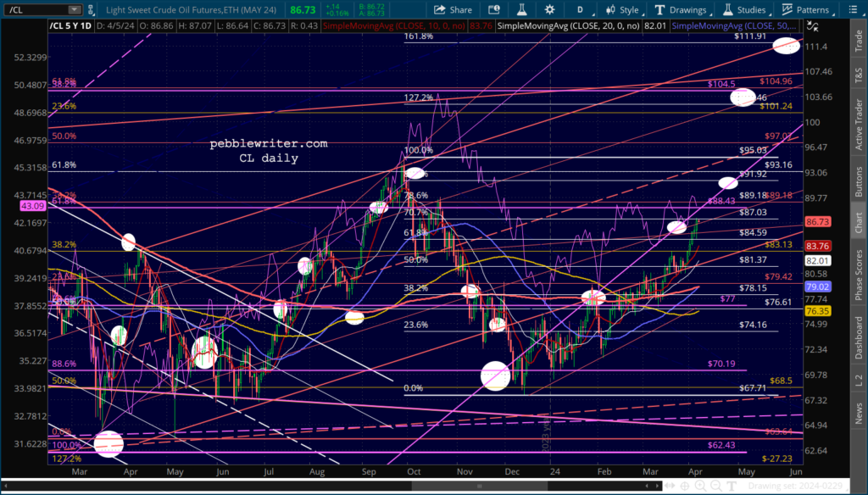The image size is (868, 495).
Task: Click the hamburger menu icon top right
Action: [x=856, y=10]
